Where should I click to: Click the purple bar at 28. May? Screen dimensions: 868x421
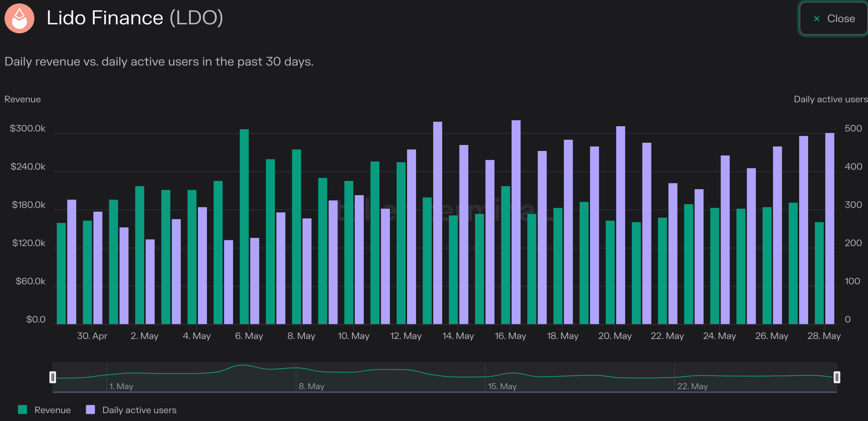pyautogui.click(x=829, y=228)
